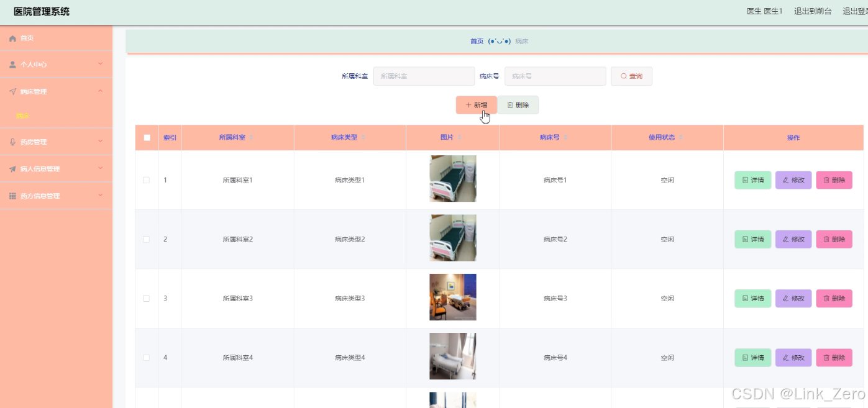Select the 病人信息管理 rocket icon

pyautogui.click(x=11, y=168)
